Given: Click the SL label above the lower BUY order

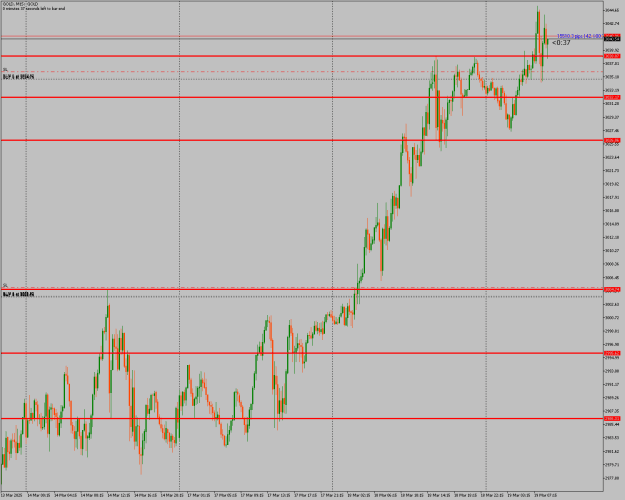Looking at the screenshot, I should (5, 285).
